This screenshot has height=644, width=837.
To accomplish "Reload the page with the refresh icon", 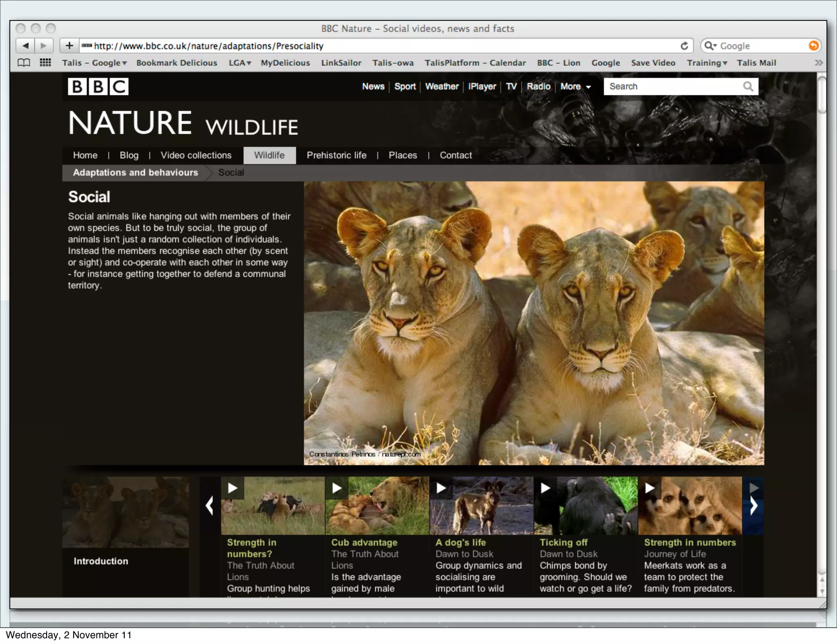I will click(x=684, y=46).
